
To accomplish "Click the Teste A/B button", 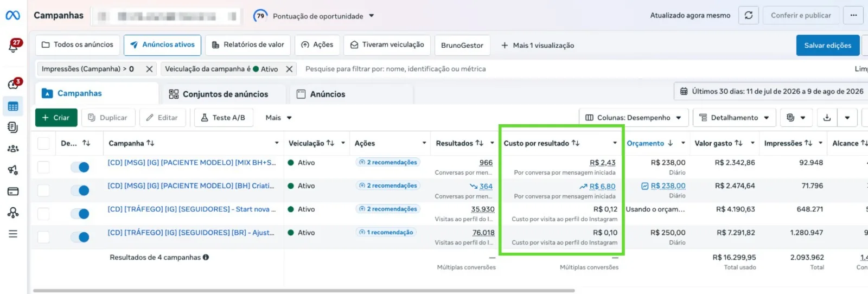I will click(224, 118).
